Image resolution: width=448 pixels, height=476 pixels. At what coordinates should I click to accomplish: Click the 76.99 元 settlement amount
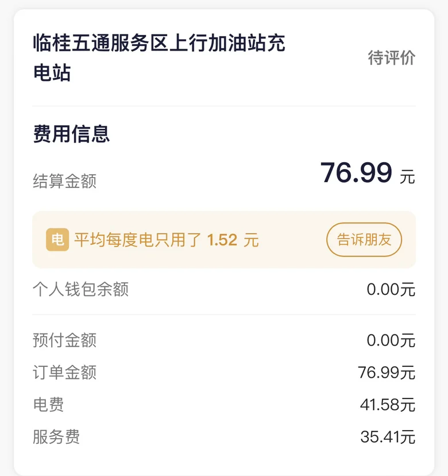(x=368, y=173)
